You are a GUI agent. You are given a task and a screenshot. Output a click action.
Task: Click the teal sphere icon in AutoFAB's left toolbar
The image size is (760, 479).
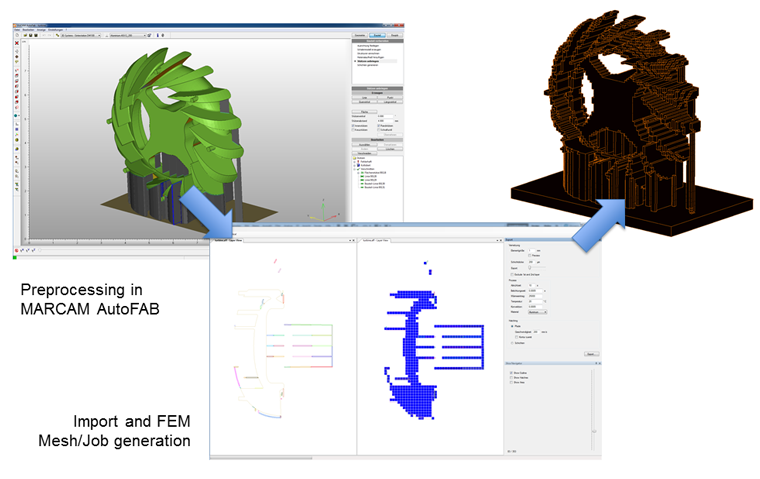[16, 115]
